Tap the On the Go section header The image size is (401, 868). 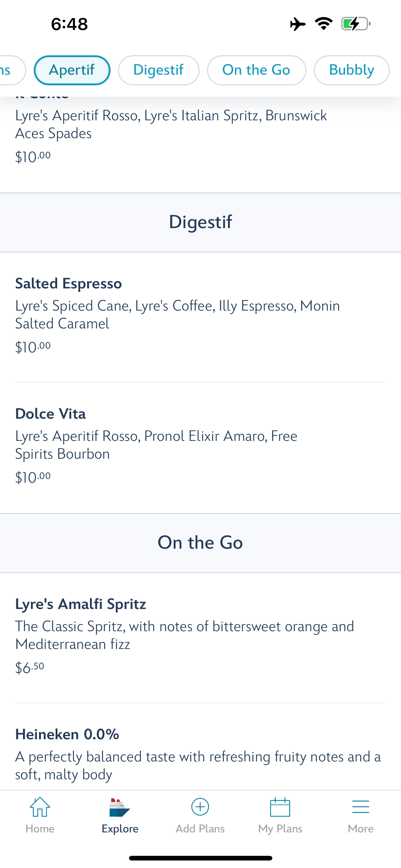click(200, 542)
